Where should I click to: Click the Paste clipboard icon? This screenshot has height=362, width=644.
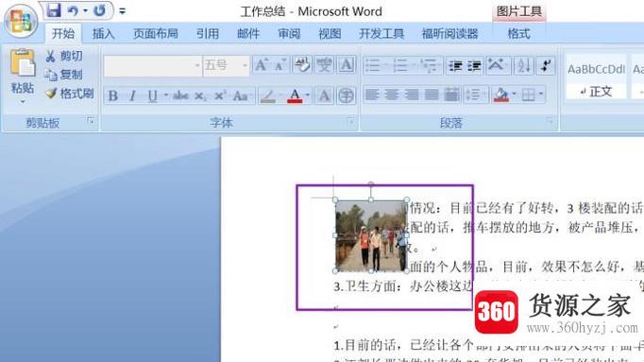coord(23,62)
